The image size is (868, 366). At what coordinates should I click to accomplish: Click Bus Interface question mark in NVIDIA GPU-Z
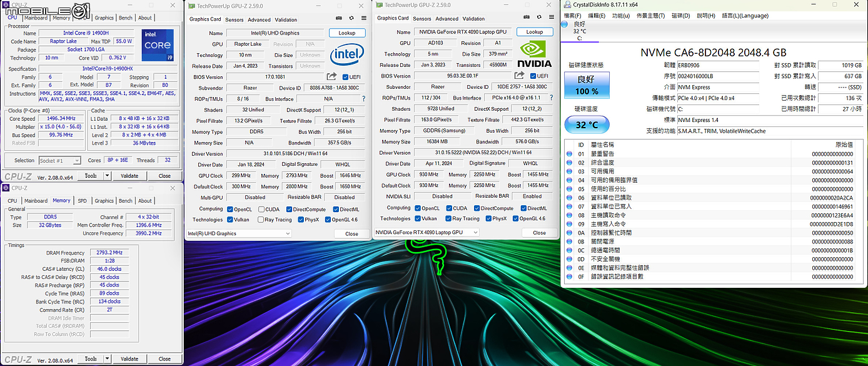coord(552,98)
